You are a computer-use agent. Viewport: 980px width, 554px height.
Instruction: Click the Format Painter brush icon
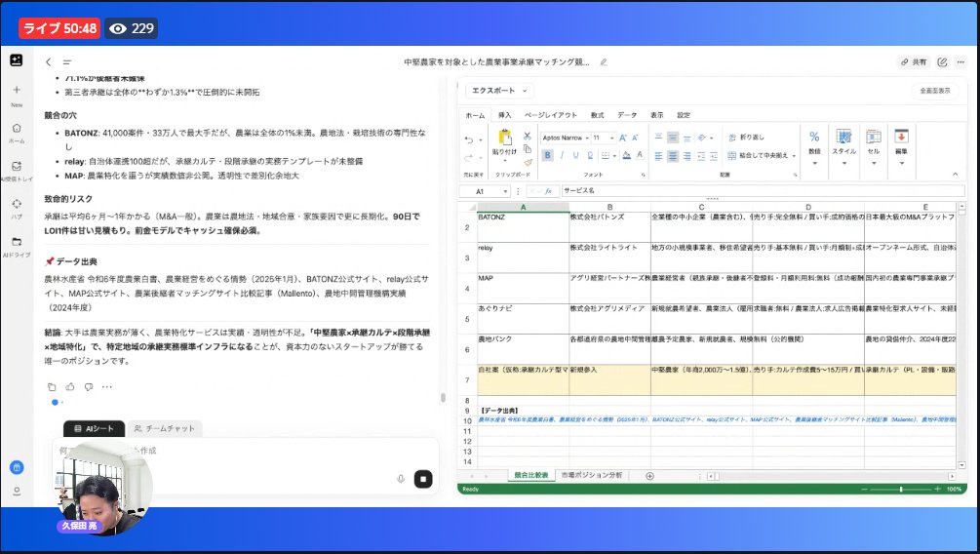click(x=527, y=162)
